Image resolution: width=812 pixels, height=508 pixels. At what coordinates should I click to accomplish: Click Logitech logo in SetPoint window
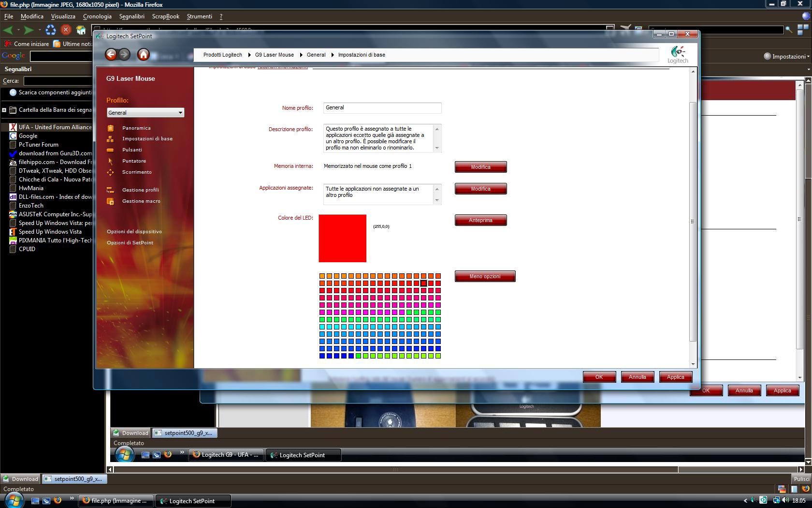tap(678, 54)
